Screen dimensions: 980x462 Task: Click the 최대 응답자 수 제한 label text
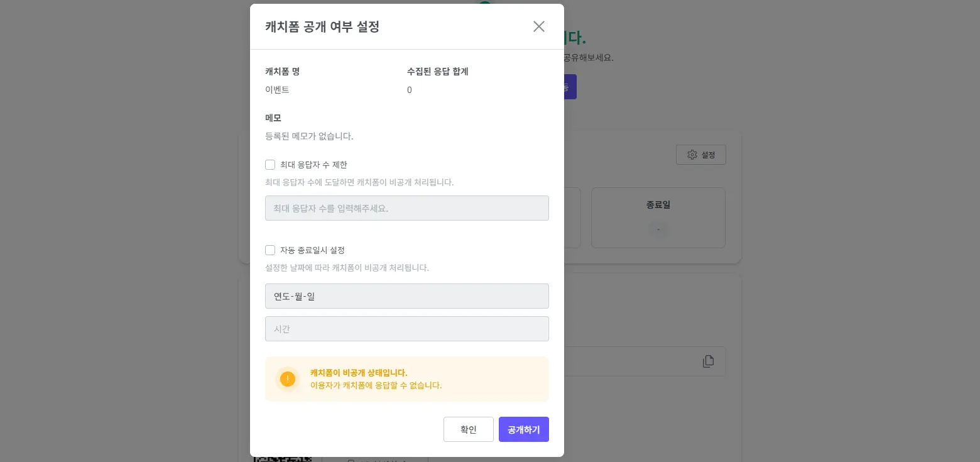(x=313, y=165)
